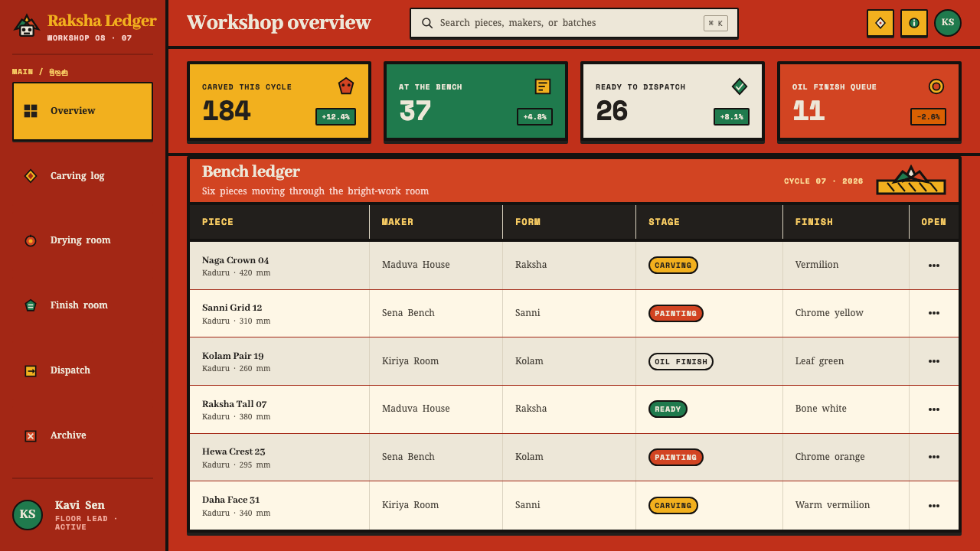Click the Raksha Ledger mask logo
The width and height of the screenshot is (980, 551).
(27, 26)
